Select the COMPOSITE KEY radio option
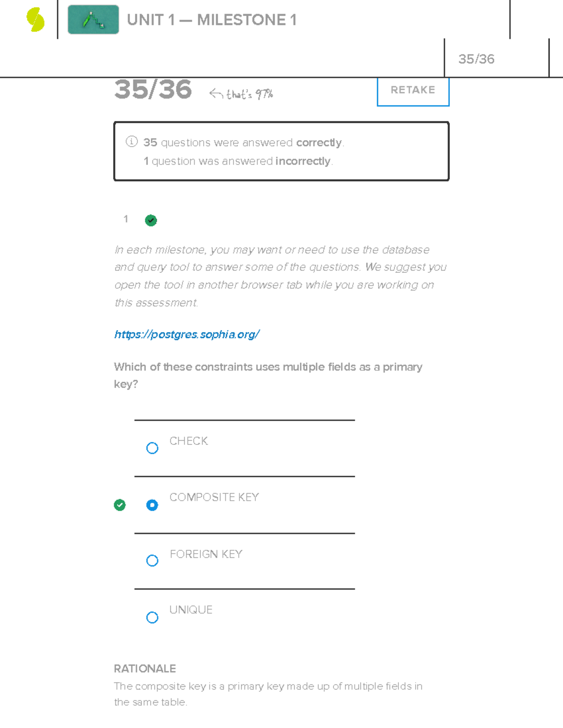563x728 pixels. tap(152, 505)
